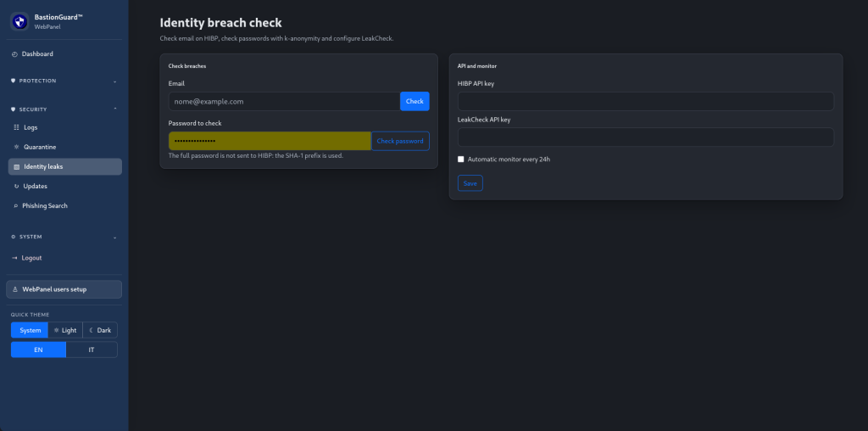This screenshot has height=431, width=868.
Task: Switch to Light theme
Action: coord(65,330)
